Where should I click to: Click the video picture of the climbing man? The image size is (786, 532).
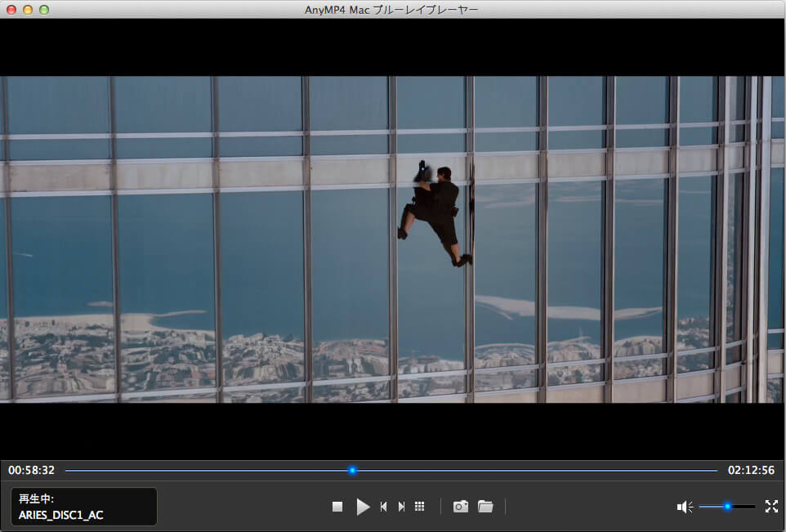[435, 214]
